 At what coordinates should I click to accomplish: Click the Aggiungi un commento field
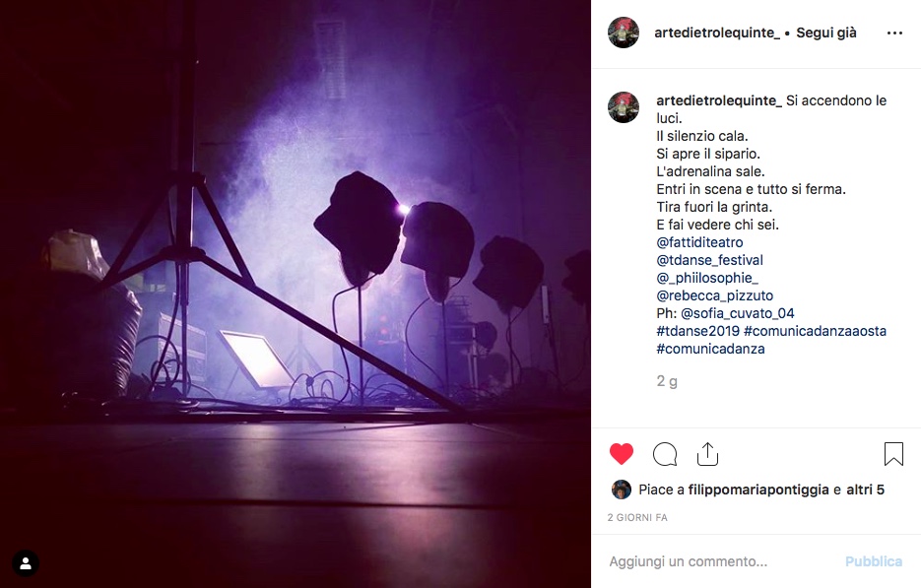coord(724,561)
